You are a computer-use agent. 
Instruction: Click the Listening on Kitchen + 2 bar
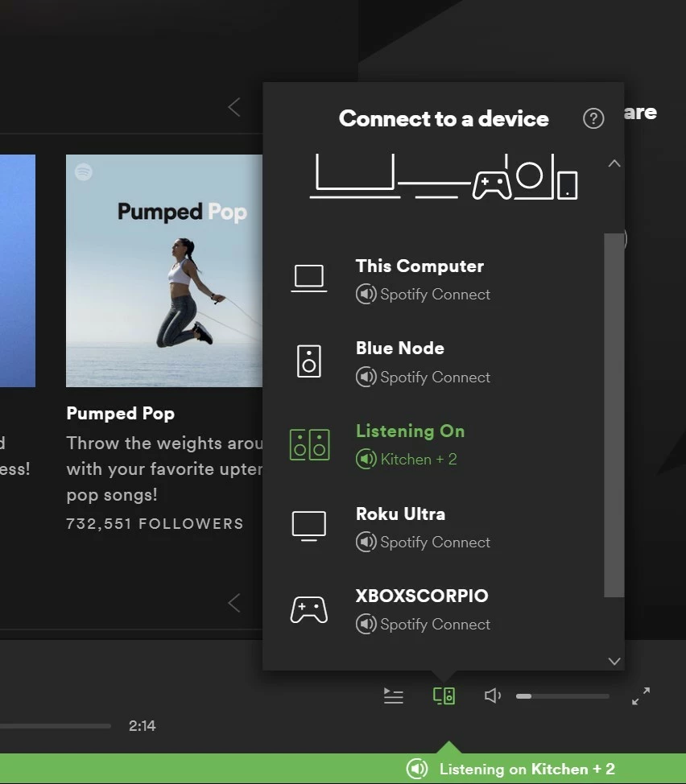click(343, 769)
